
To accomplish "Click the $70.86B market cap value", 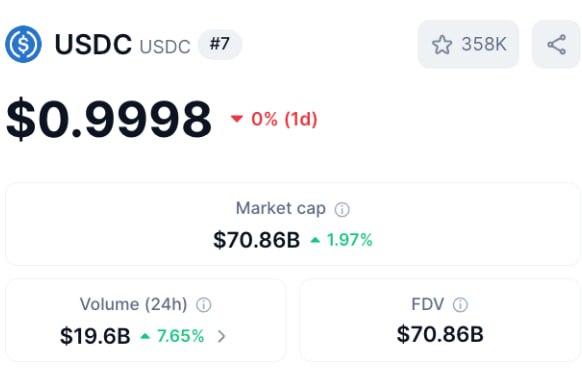I will pos(256,240).
